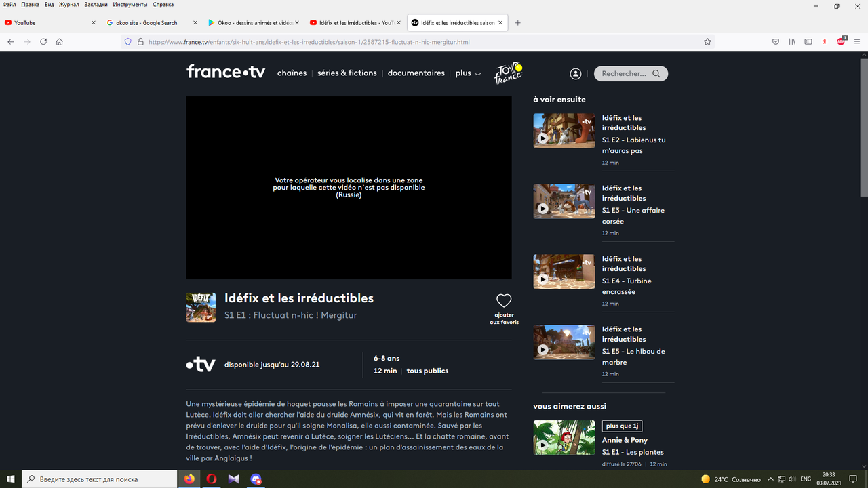Click 'Idéfix et les irréductibles' main title

coord(299,298)
